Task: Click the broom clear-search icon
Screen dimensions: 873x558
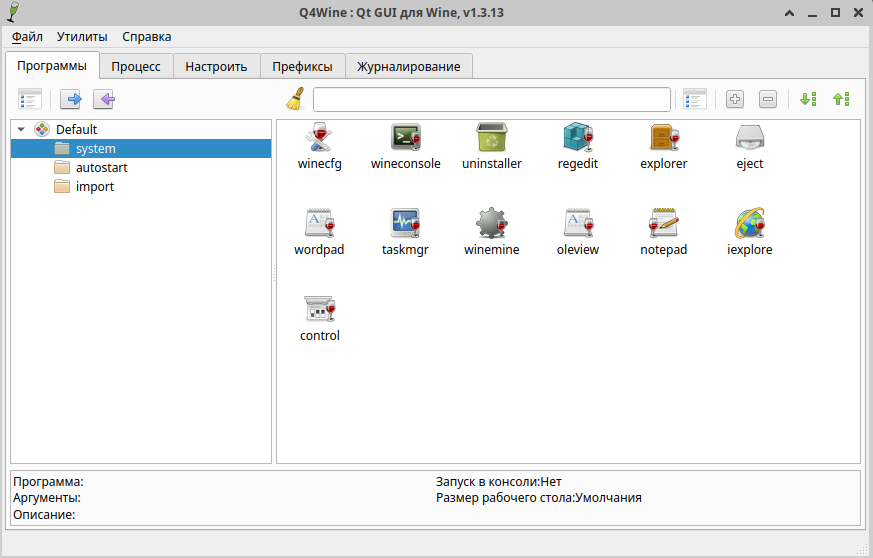Action: click(296, 99)
